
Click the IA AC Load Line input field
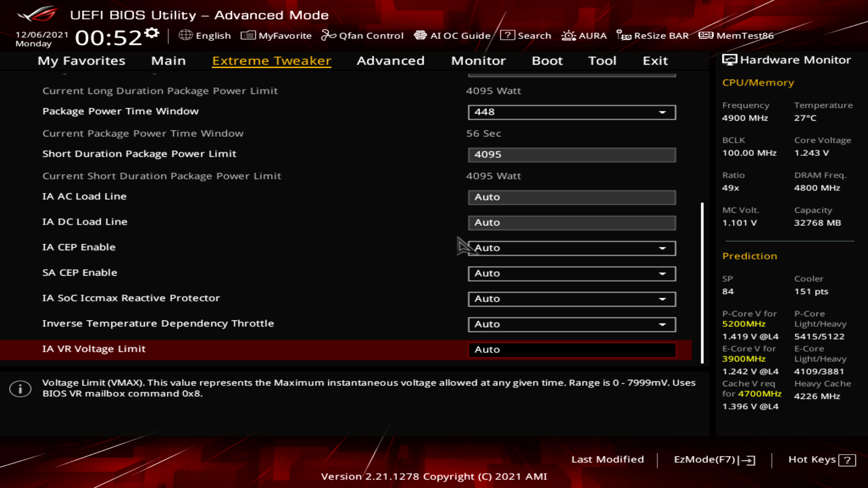tap(571, 197)
